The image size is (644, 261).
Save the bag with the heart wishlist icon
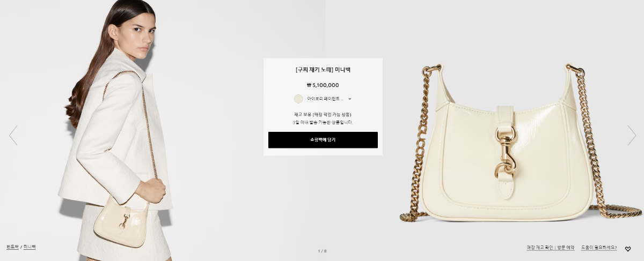(x=628, y=249)
